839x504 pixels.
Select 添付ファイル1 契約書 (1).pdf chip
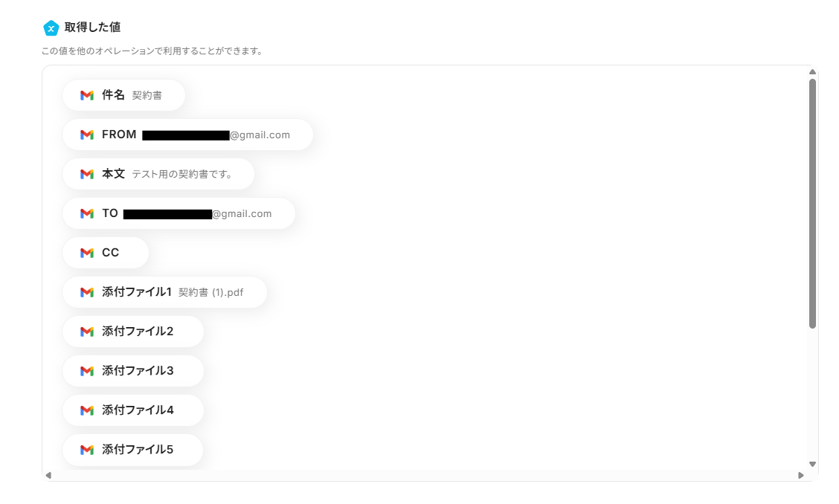tap(165, 292)
